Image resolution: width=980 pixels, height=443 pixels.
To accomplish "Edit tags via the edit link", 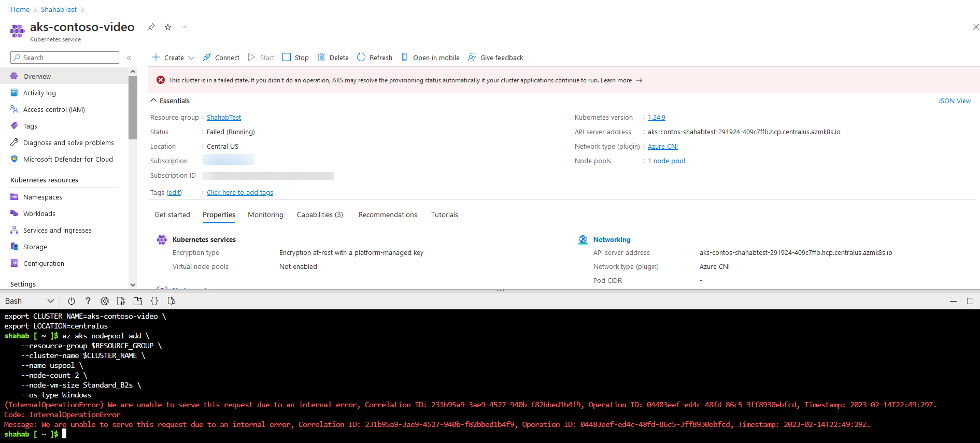I will (174, 193).
